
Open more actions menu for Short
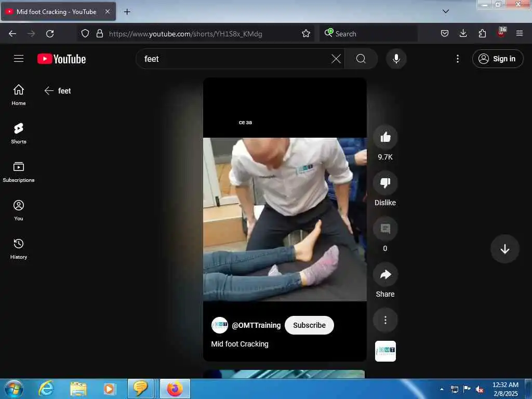385,320
